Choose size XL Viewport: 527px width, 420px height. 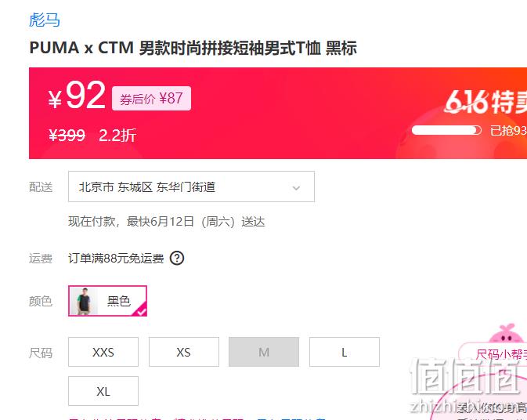[103, 391]
